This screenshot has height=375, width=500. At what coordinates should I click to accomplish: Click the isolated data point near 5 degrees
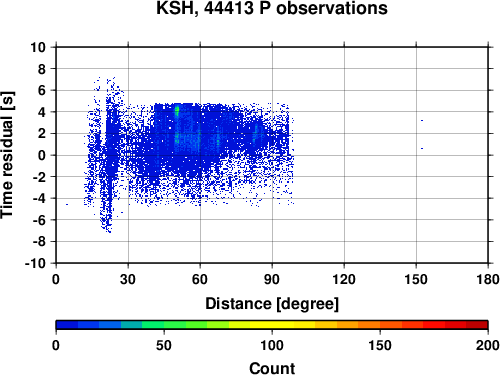(x=67, y=204)
